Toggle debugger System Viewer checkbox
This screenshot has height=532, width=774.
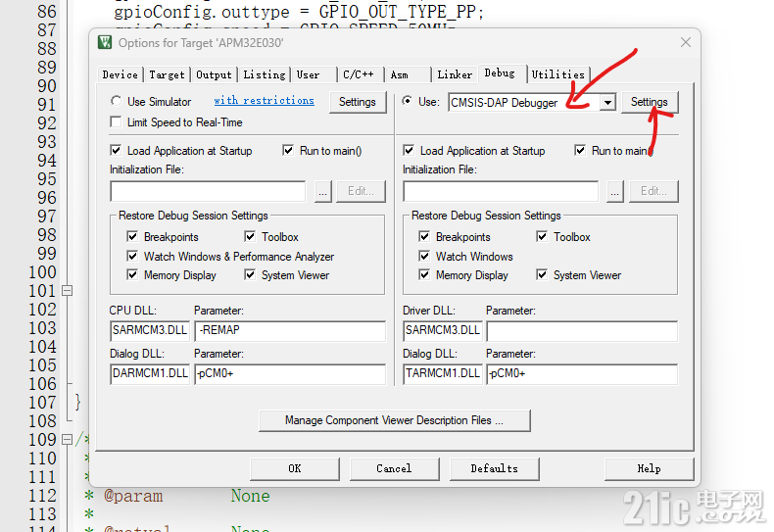pyautogui.click(x=542, y=275)
